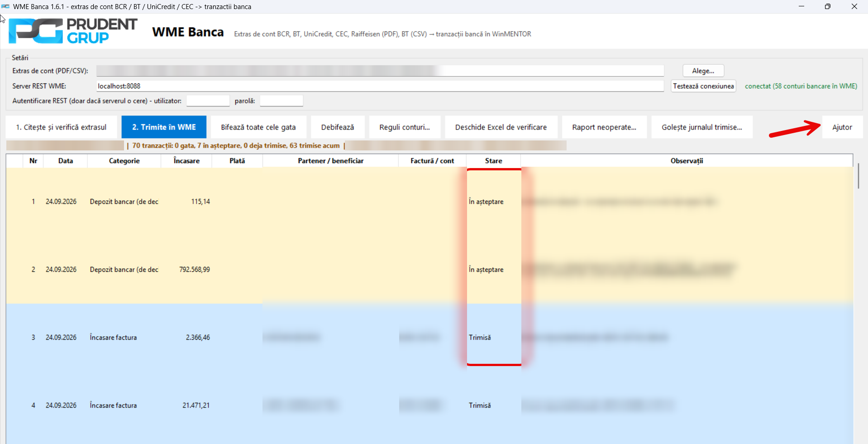Click the connection status text 'conectat (58 conturi bancare în WME)'

801,86
